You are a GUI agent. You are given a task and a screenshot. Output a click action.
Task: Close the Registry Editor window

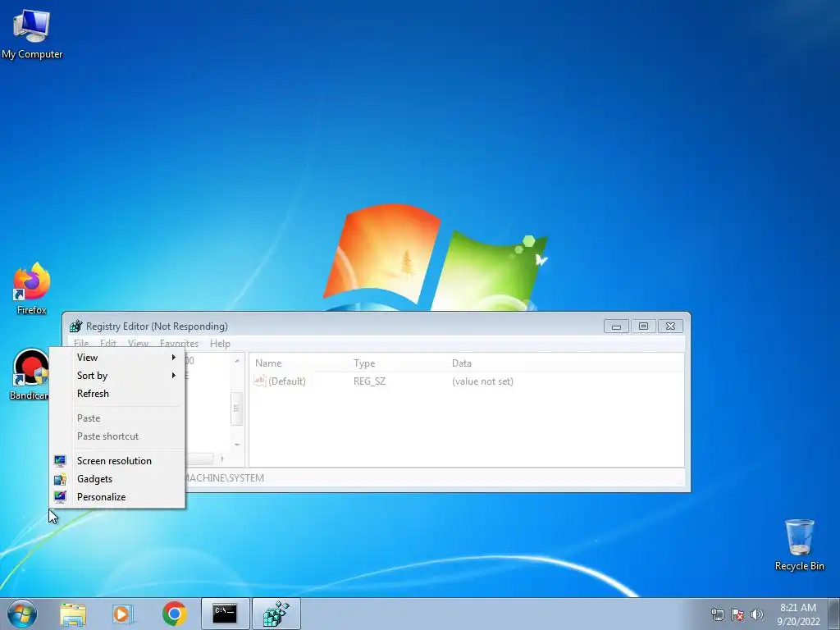click(670, 326)
